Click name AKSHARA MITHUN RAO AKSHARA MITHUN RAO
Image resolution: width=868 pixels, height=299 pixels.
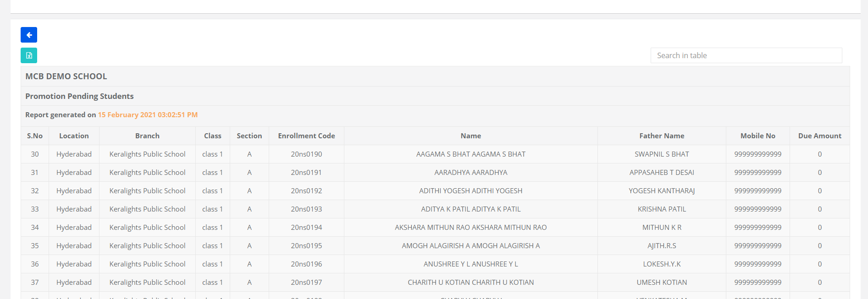[x=471, y=228]
